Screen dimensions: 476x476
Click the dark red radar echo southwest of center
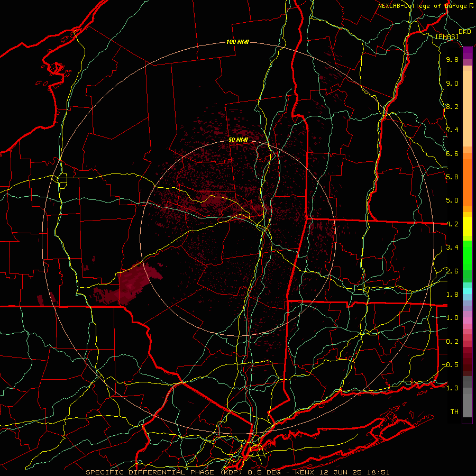coord(134,283)
